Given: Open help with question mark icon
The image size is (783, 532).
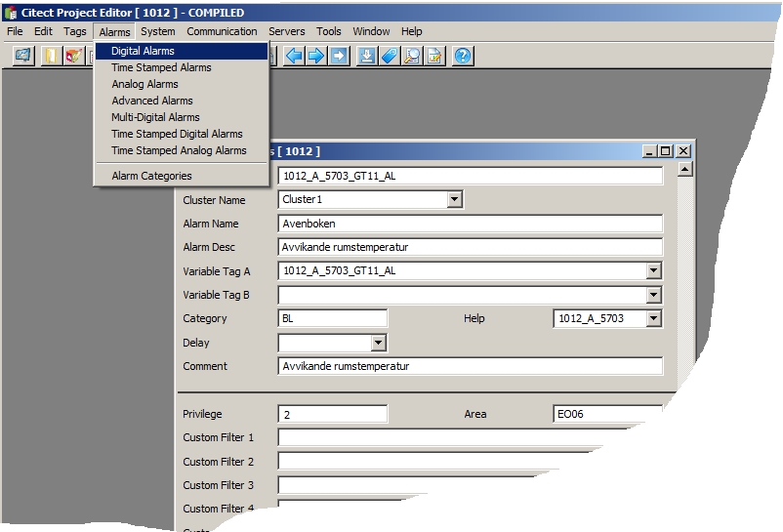Looking at the screenshot, I should tap(463, 56).
